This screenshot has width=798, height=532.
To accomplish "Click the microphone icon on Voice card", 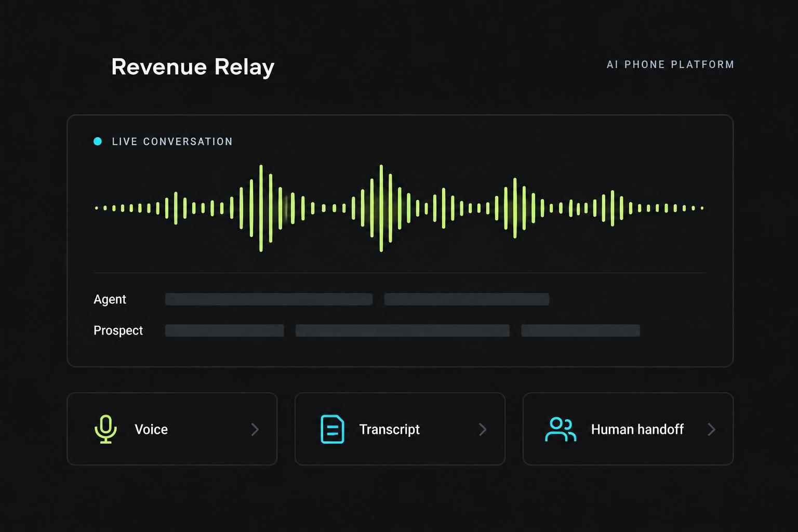I will (x=105, y=429).
